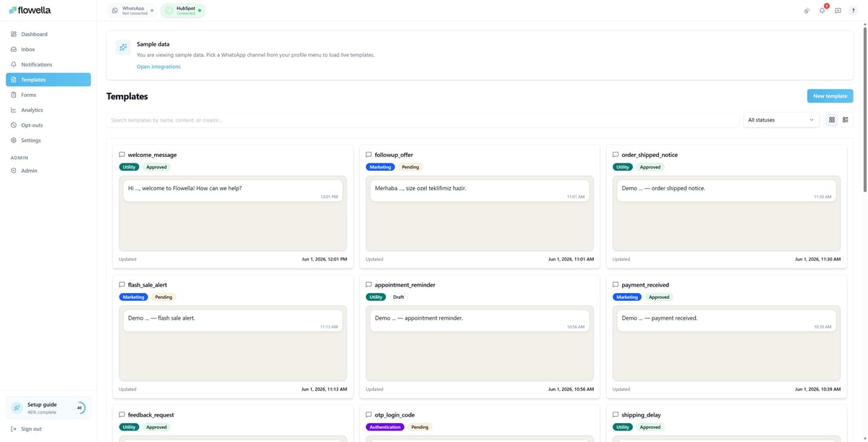The height and width of the screenshot is (442, 868).
Task: Click the Authentication tag on otp_login_code card
Action: click(x=385, y=428)
